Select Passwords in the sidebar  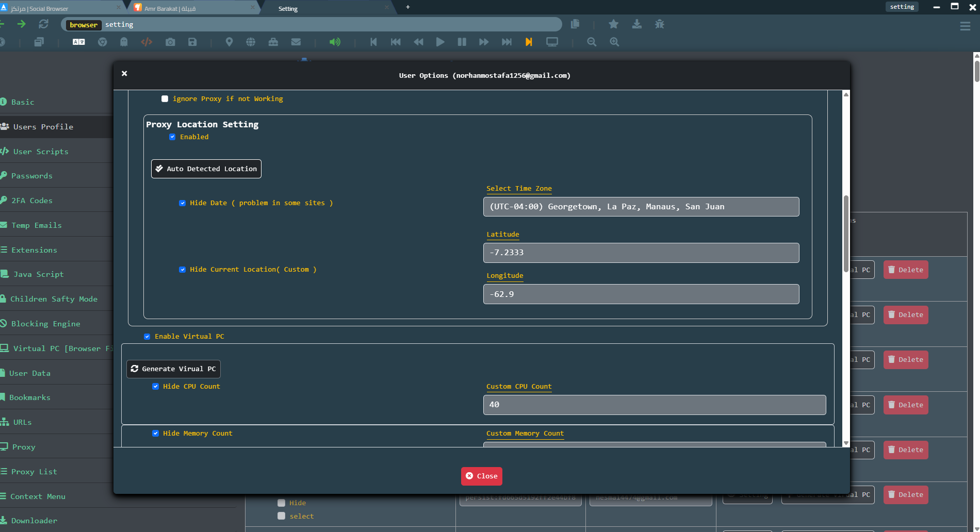click(x=32, y=176)
